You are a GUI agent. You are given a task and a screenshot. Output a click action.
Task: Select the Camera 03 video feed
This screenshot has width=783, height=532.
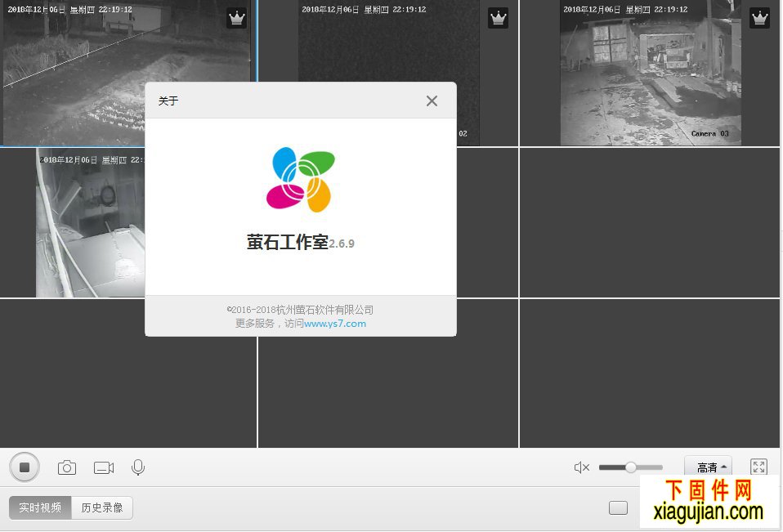click(x=650, y=73)
